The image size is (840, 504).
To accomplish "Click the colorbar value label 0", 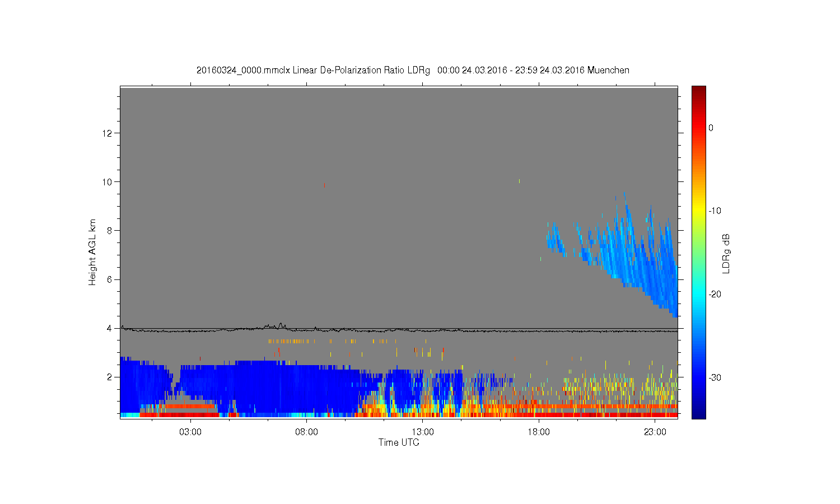I will (711, 128).
